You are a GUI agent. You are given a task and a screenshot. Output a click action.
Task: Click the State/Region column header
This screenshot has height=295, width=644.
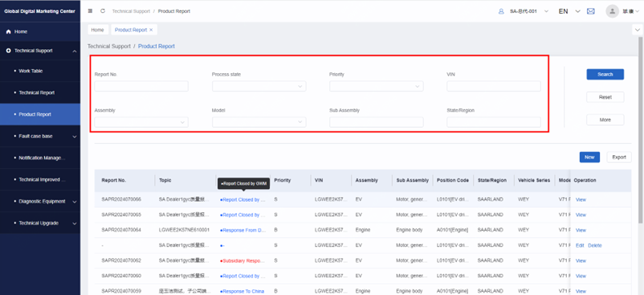pos(492,180)
